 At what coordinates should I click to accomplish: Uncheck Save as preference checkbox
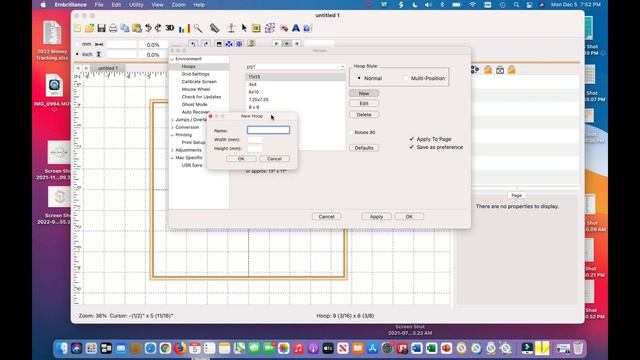(x=411, y=147)
